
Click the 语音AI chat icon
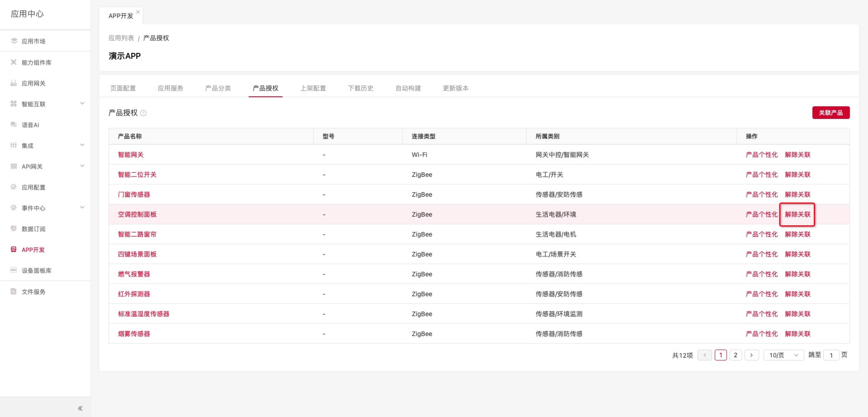[14, 125]
